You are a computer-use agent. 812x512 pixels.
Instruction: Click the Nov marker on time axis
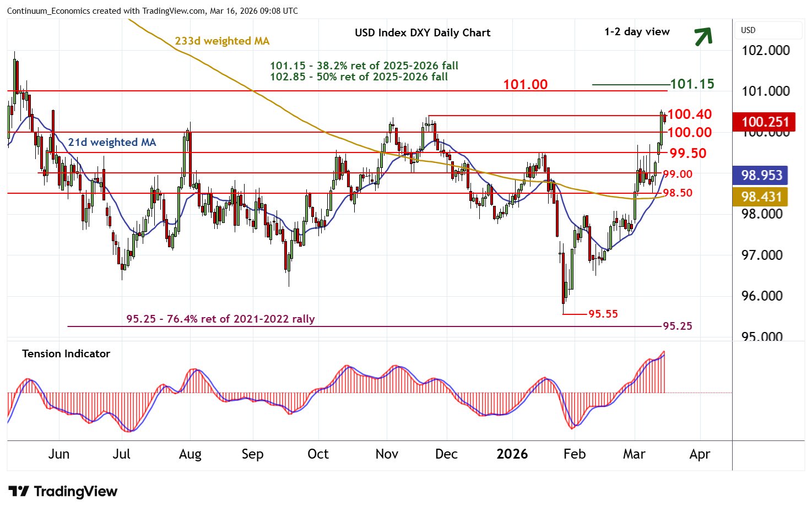click(387, 454)
